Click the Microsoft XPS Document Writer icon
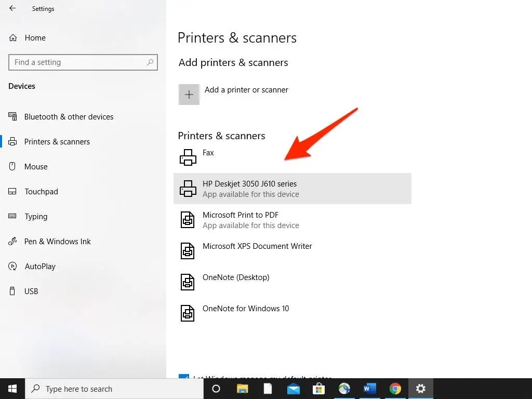 point(187,251)
